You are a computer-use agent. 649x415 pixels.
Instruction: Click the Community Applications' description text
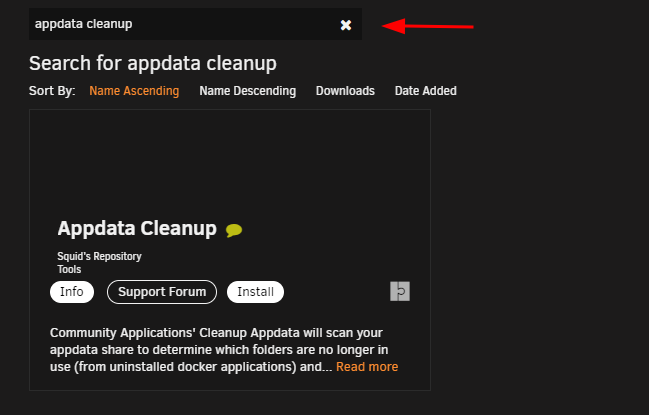pyautogui.click(x=219, y=350)
